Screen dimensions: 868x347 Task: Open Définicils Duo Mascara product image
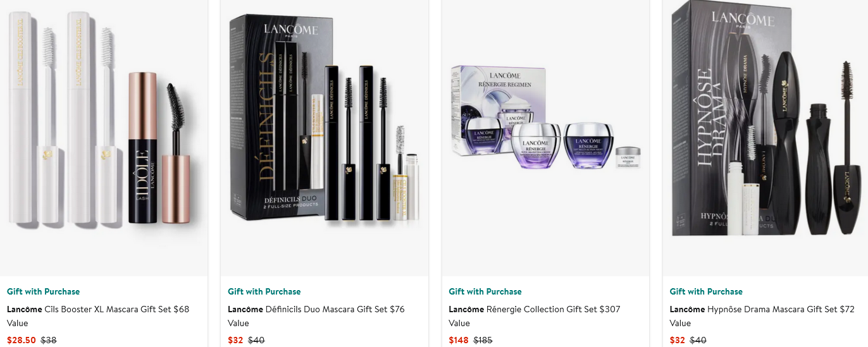(325, 138)
